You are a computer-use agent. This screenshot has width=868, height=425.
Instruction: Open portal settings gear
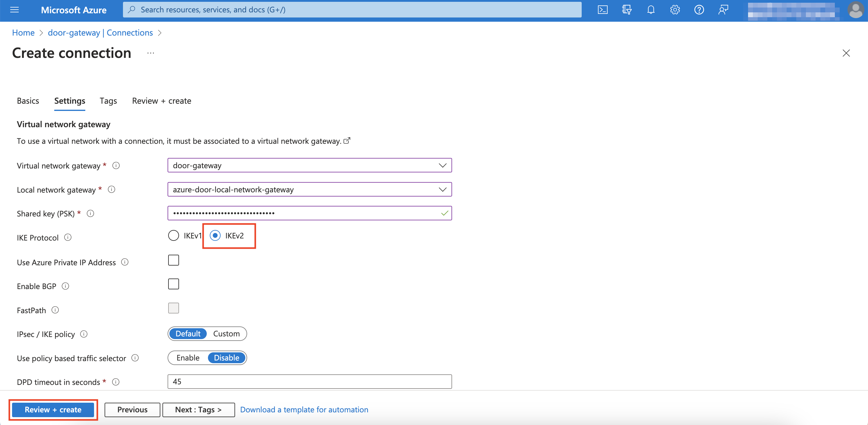[x=675, y=10]
